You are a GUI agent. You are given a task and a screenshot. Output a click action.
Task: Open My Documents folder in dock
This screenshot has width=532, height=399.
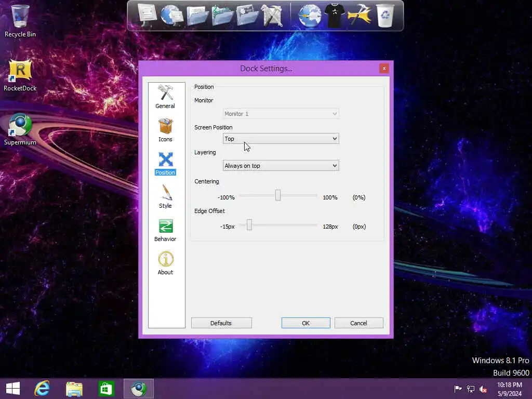[197, 16]
